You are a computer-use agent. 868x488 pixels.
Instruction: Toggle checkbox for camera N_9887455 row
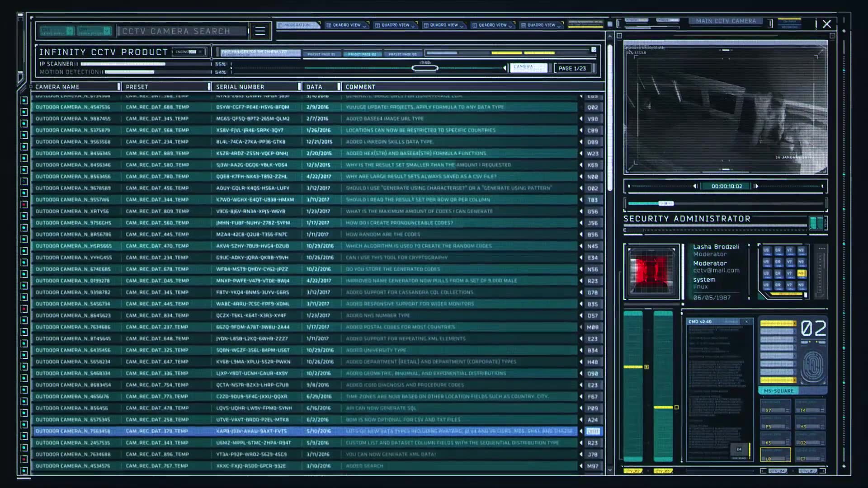[x=24, y=123]
